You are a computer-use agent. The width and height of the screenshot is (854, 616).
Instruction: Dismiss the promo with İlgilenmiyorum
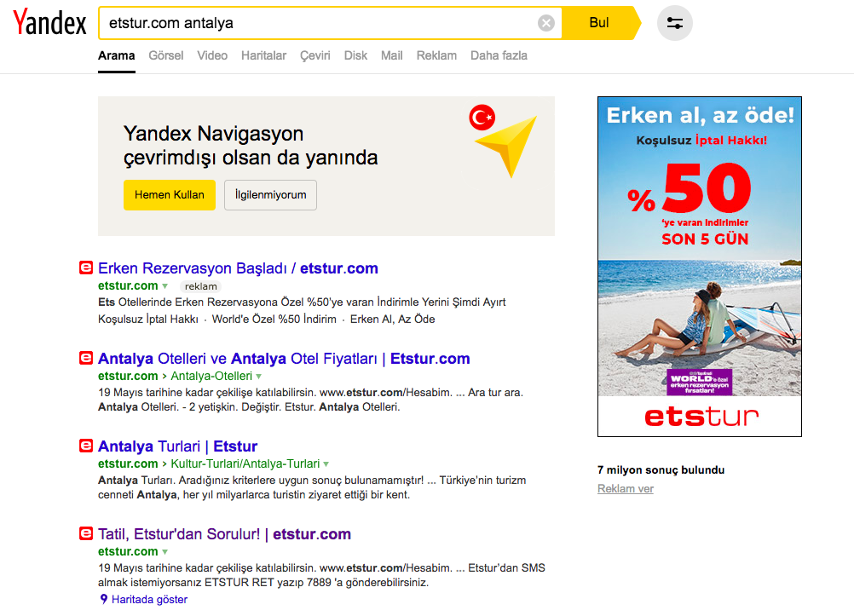(271, 195)
